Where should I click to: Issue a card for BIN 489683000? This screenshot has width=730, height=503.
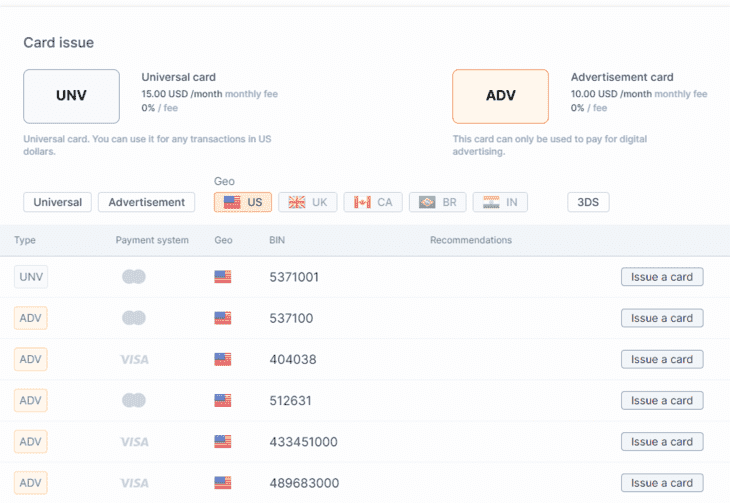662,483
